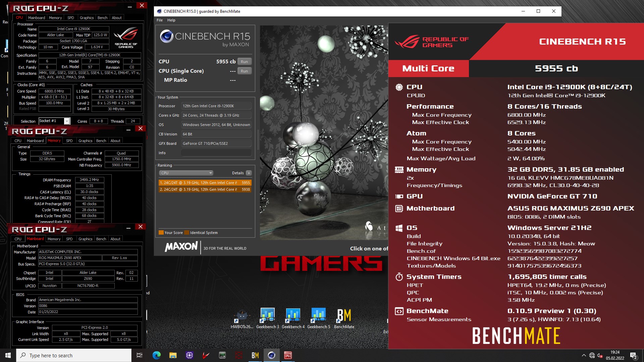644x362 pixels.
Task: Select Mainboard tab in top CPU-Z window
Action: pyautogui.click(x=37, y=18)
